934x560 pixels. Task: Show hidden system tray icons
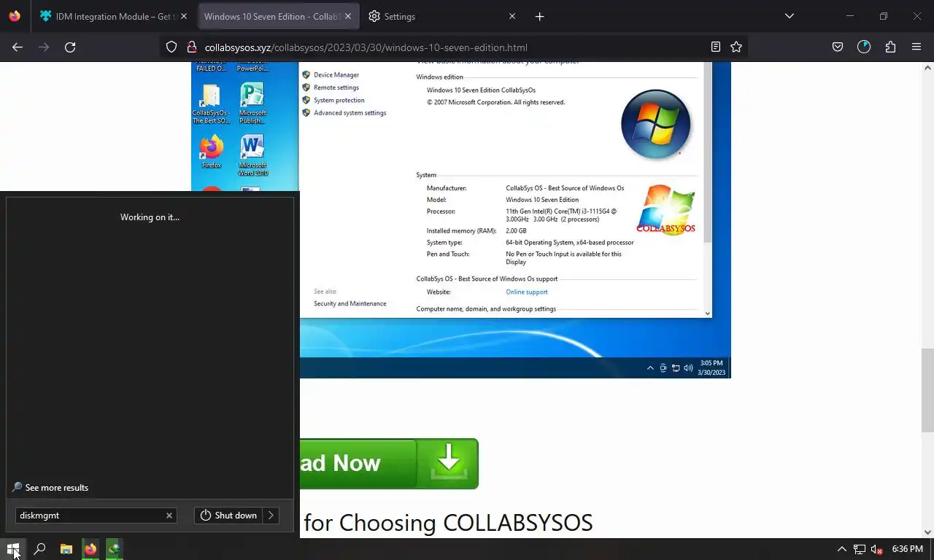[x=841, y=549]
